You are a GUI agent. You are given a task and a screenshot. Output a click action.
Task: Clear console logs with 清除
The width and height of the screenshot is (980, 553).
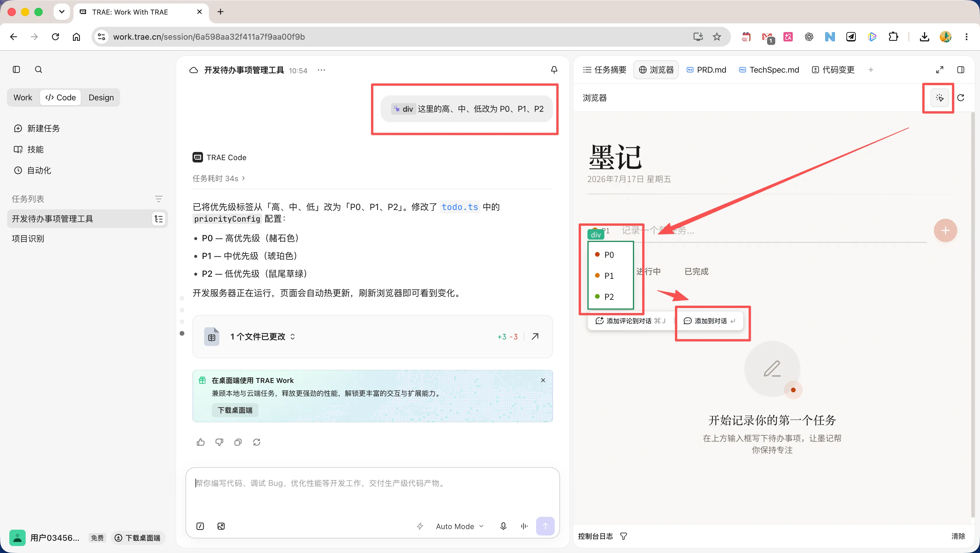tap(958, 536)
